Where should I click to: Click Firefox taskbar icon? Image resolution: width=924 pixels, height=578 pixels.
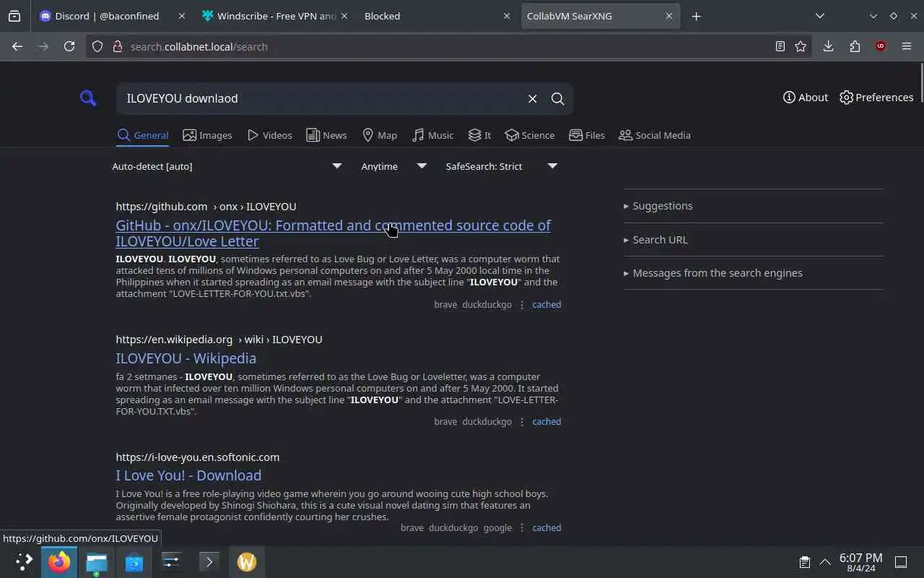click(x=59, y=562)
